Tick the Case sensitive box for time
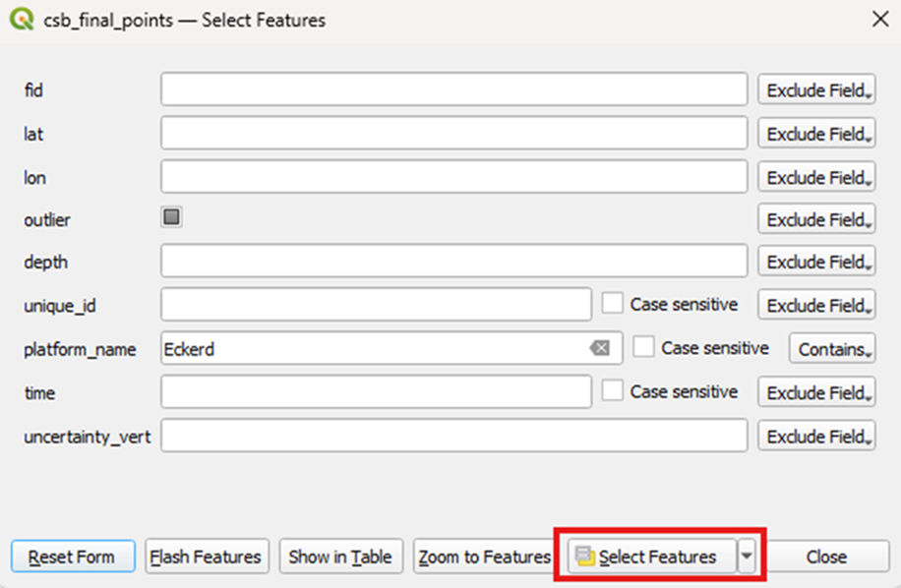 (613, 391)
